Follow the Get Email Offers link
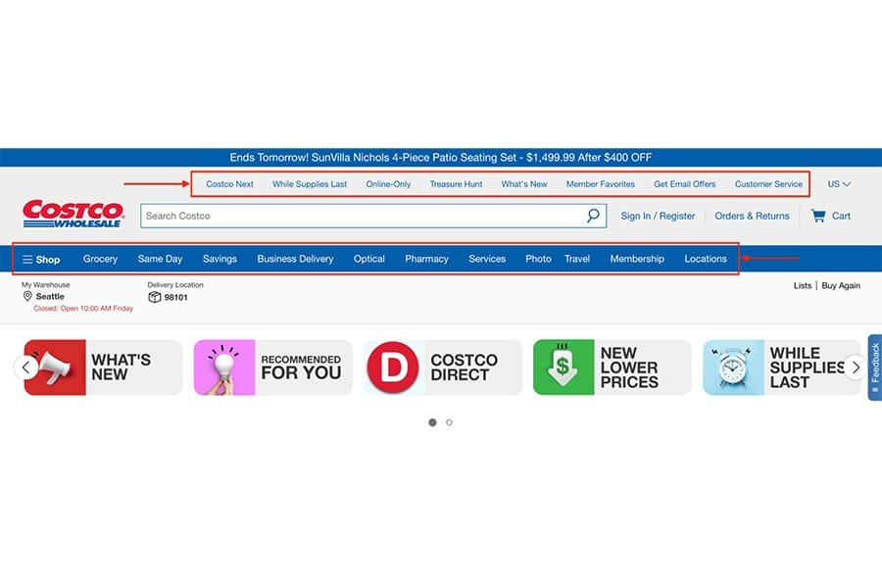The width and height of the screenshot is (882, 588). (685, 184)
